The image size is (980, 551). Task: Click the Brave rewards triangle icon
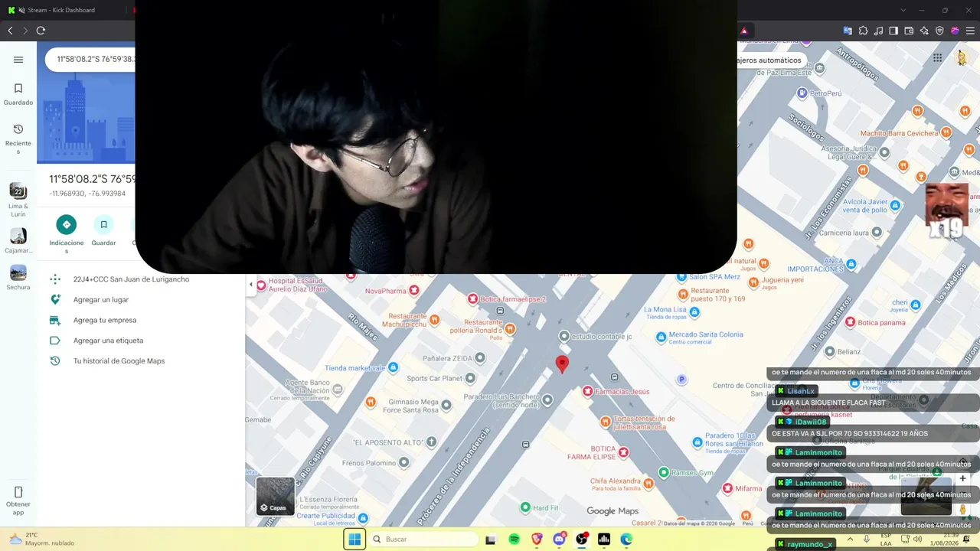coord(743,31)
